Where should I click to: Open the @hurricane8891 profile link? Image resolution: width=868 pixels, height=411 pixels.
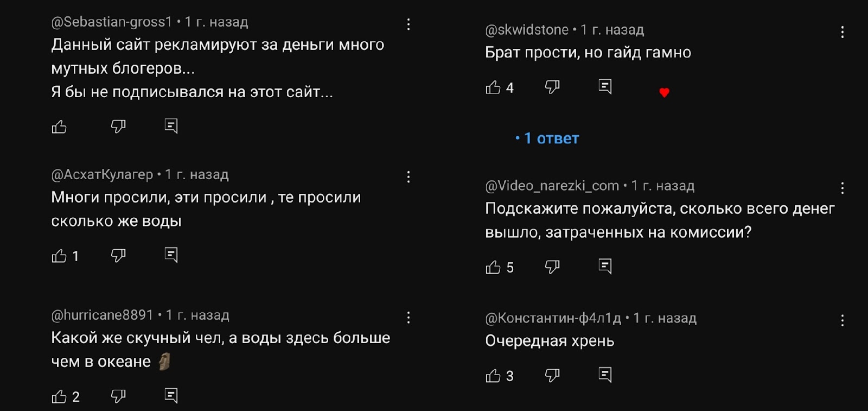tap(102, 315)
